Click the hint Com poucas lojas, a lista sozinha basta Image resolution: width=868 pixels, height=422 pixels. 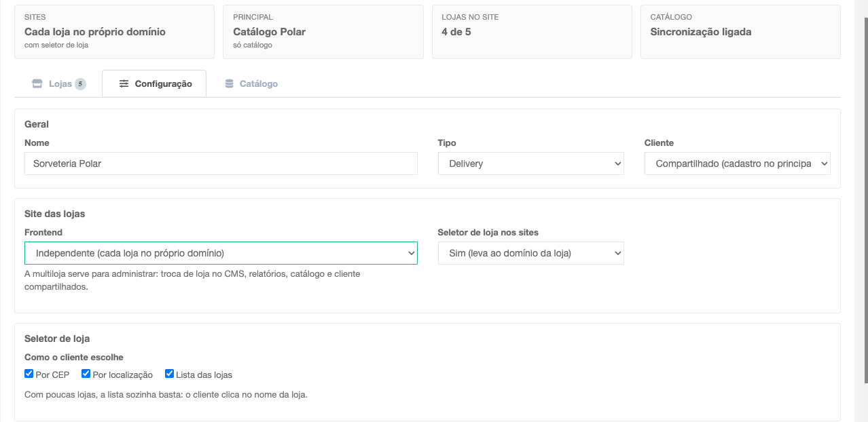pos(166,394)
